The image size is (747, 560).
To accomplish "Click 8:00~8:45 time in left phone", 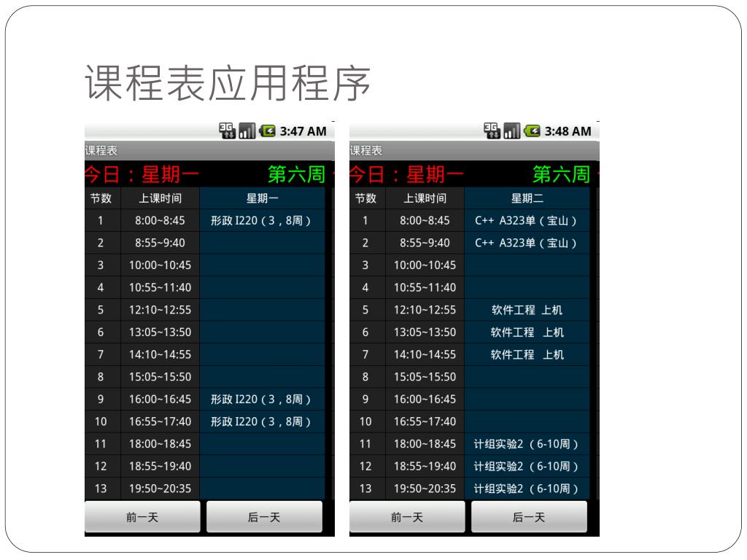I will pyautogui.click(x=160, y=220).
